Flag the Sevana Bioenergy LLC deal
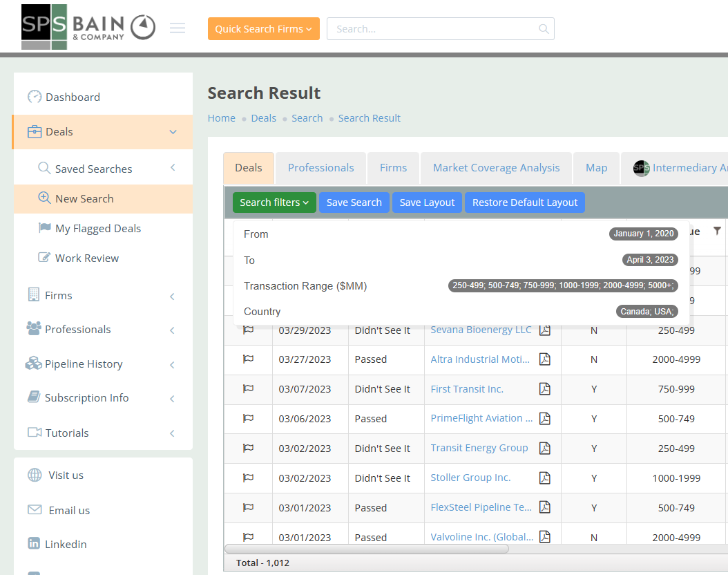This screenshot has height=575, width=728. click(x=249, y=330)
